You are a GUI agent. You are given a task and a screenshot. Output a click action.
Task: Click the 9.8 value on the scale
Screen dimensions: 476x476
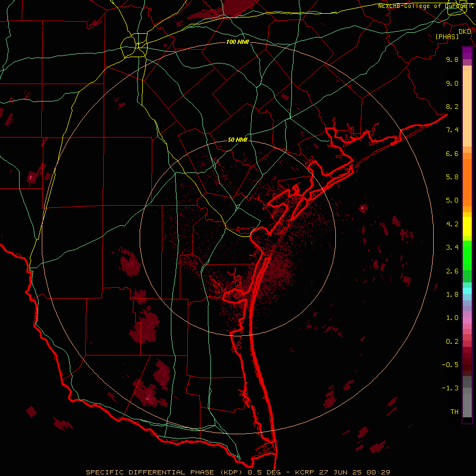click(x=452, y=59)
